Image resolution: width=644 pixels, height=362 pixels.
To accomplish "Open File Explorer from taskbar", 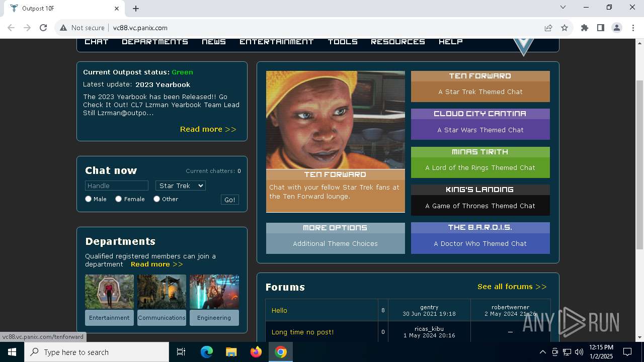I will pos(231,352).
